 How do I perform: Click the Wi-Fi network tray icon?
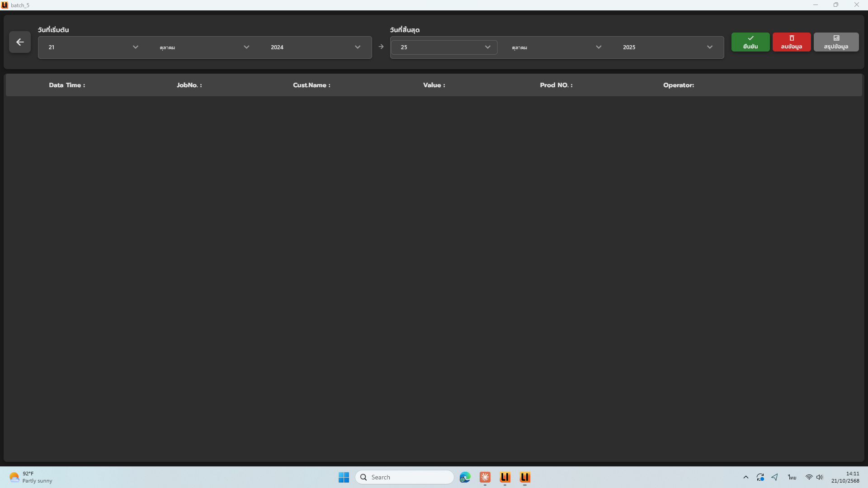click(x=809, y=477)
